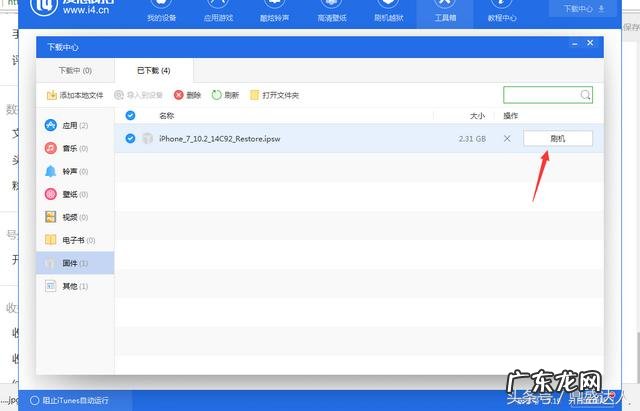Screen dimensions: 640x411
Task: Open the 应用游戏 section in top navigation
Action: [218, 11]
